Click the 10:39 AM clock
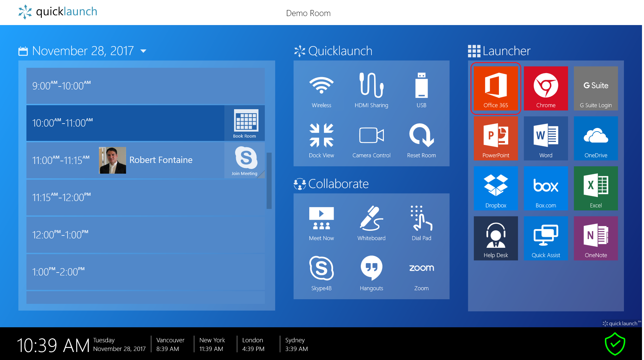This screenshot has width=644, height=360. point(53,346)
